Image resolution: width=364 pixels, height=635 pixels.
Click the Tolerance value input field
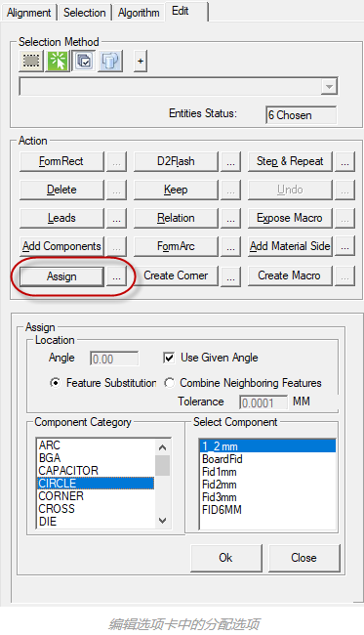click(x=263, y=402)
